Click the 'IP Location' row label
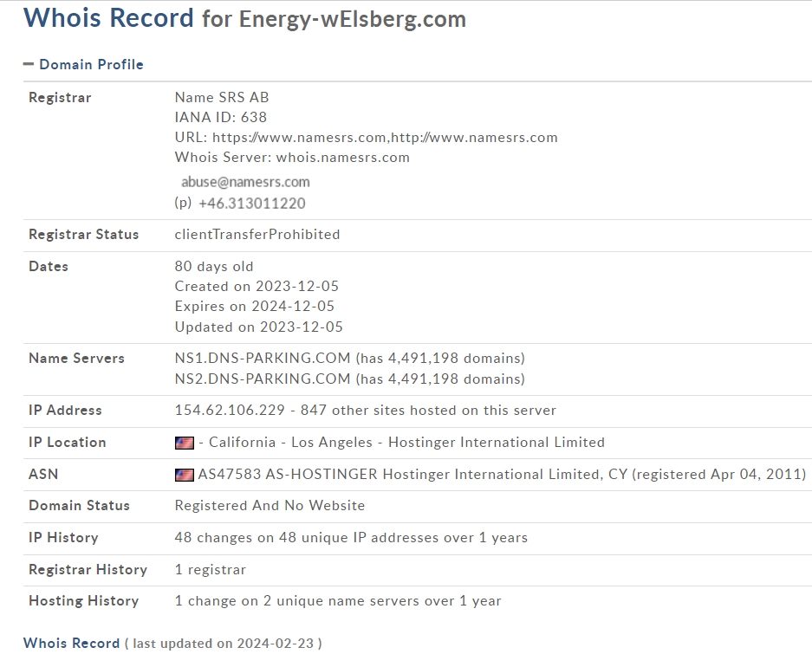Image resolution: width=812 pixels, height=654 pixels. point(68,443)
